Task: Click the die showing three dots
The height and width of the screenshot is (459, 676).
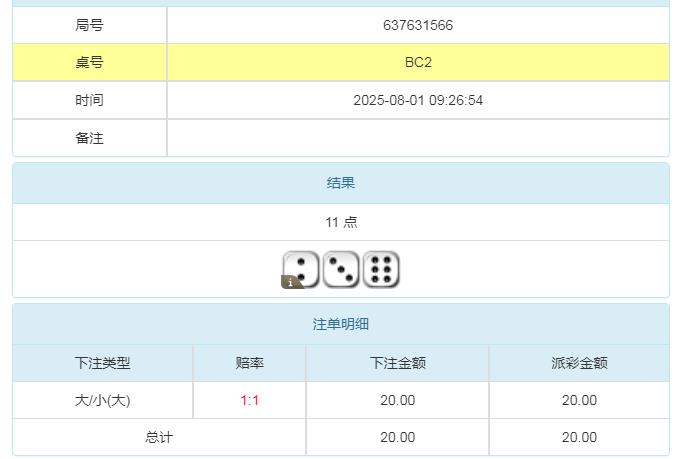Action: coord(341,269)
